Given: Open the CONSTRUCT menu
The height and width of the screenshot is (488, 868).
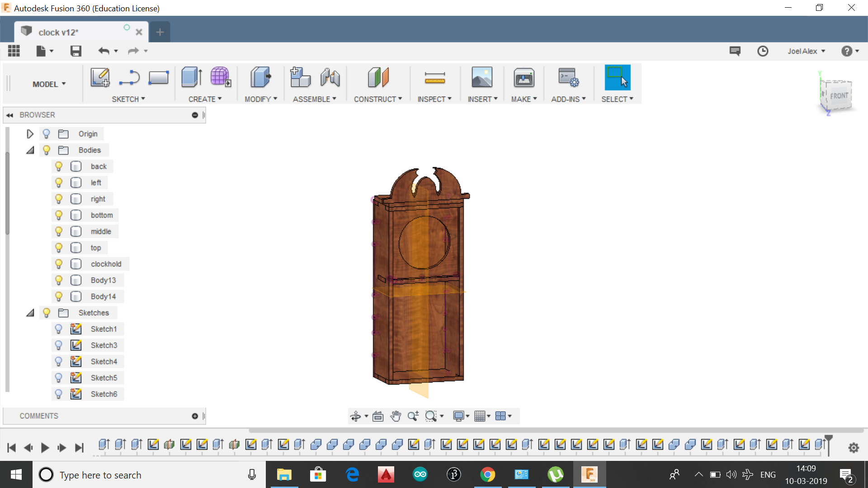Looking at the screenshot, I should 377,99.
